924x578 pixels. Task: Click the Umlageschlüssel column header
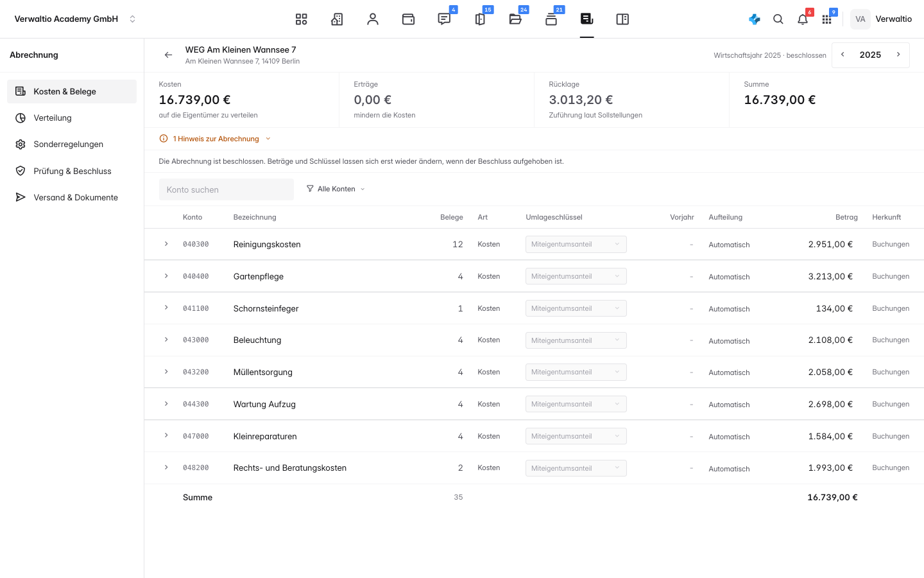pos(554,217)
